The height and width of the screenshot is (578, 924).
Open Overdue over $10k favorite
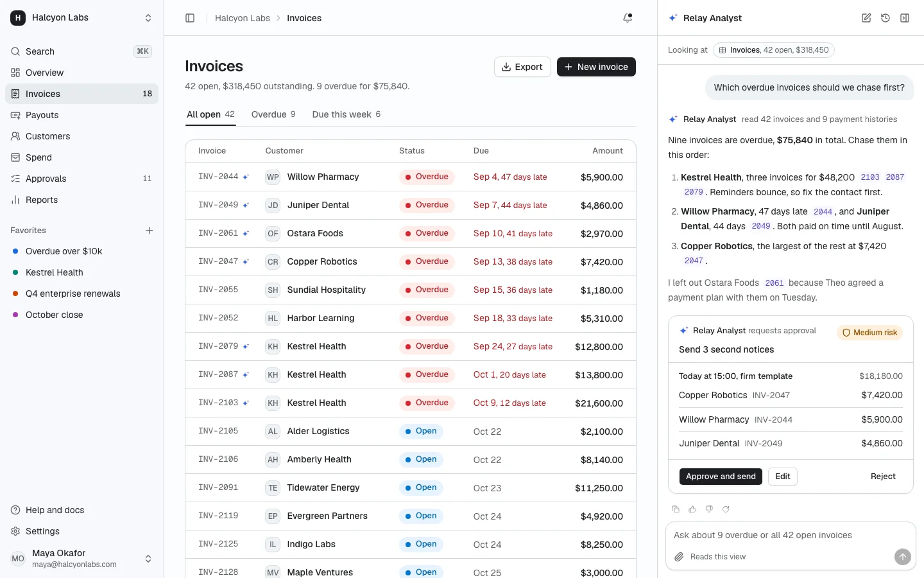pos(81,251)
